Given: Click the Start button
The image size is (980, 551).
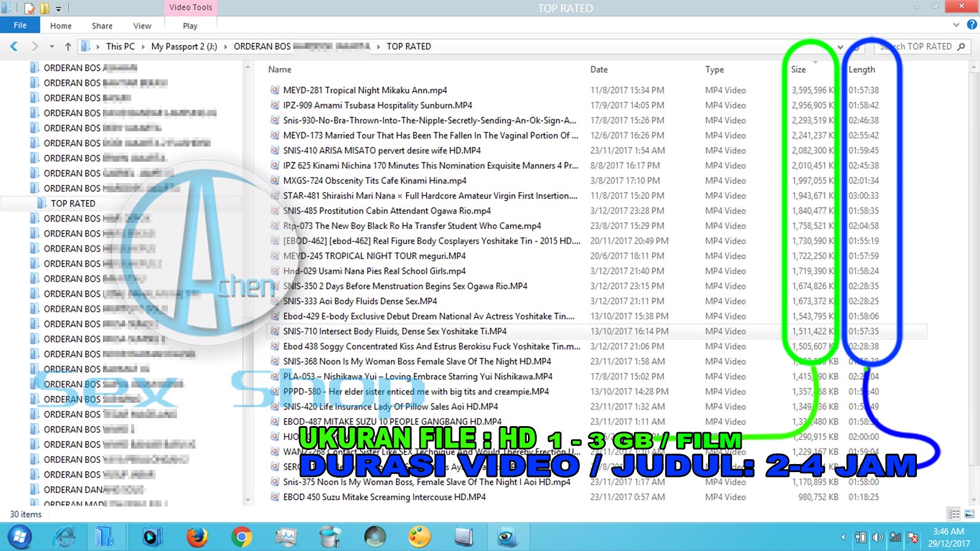Looking at the screenshot, I should pos(20,537).
